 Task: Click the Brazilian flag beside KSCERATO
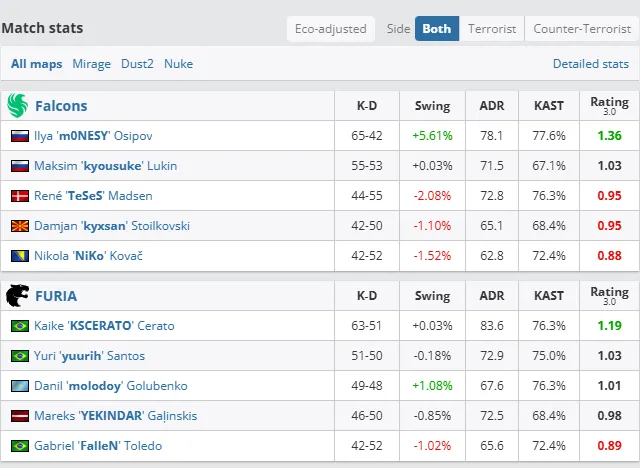(20, 326)
